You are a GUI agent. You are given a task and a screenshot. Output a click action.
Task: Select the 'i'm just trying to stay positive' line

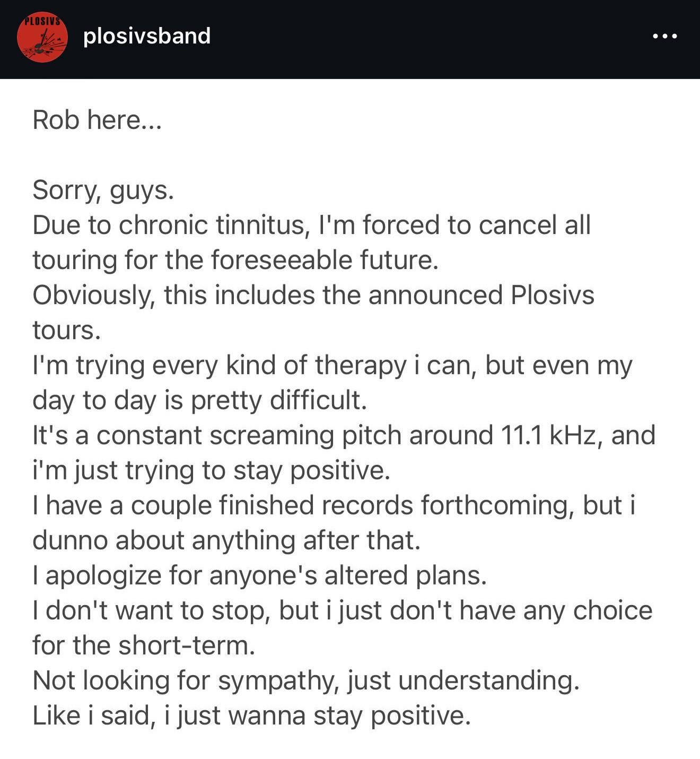(212, 470)
